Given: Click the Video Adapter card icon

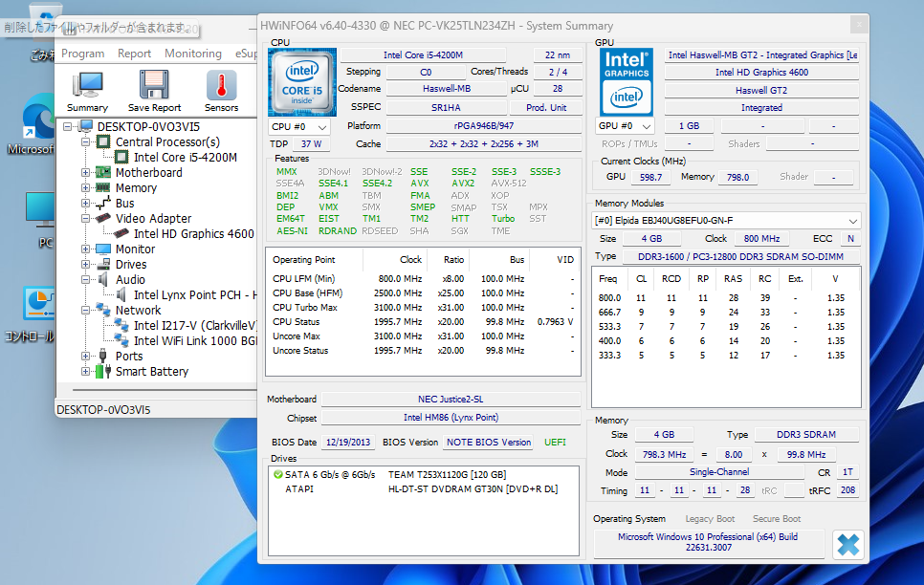Looking at the screenshot, I should [103, 218].
